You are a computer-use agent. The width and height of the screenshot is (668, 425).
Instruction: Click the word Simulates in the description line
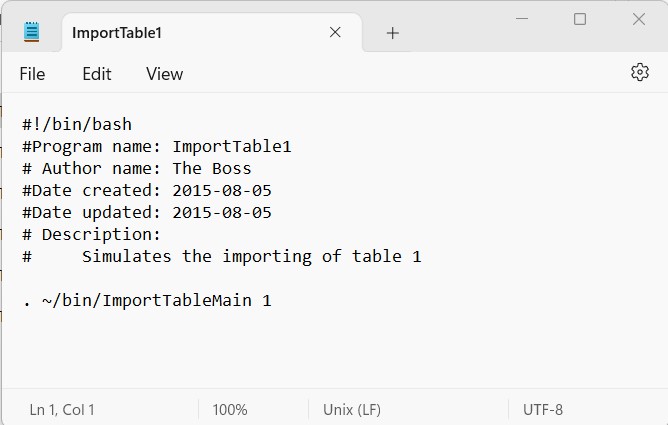[x=127, y=256]
